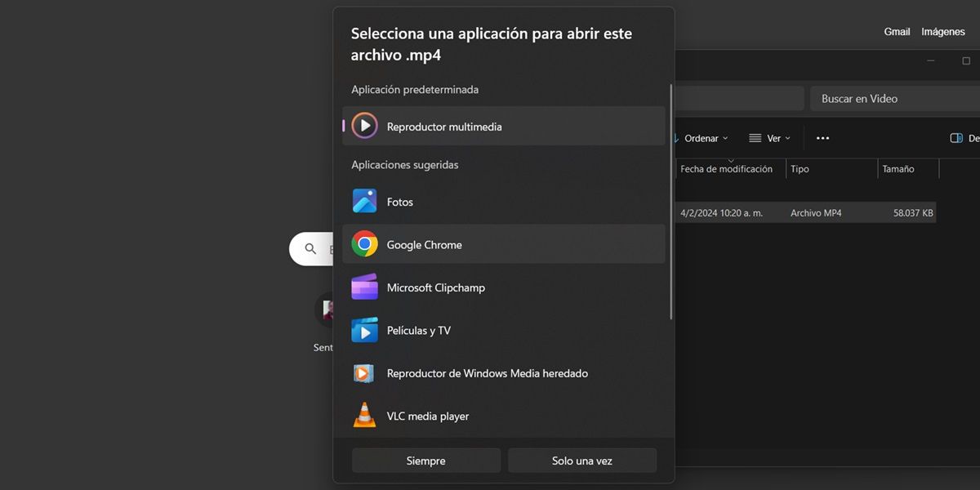Pick the VLC media player cone icon
The height and width of the screenshot is (490, 980).
pos(364,415)
